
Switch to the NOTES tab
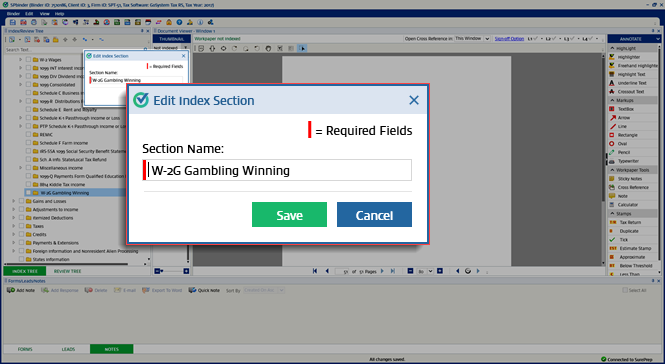[112, 349]
